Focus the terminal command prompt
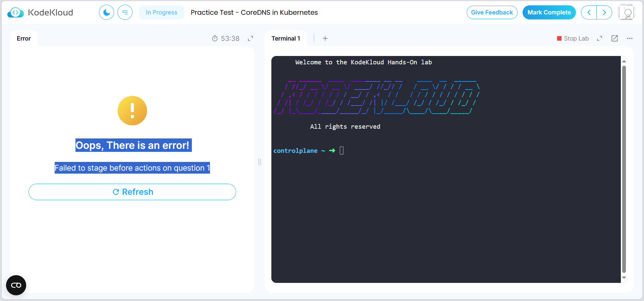 point(341,150)
